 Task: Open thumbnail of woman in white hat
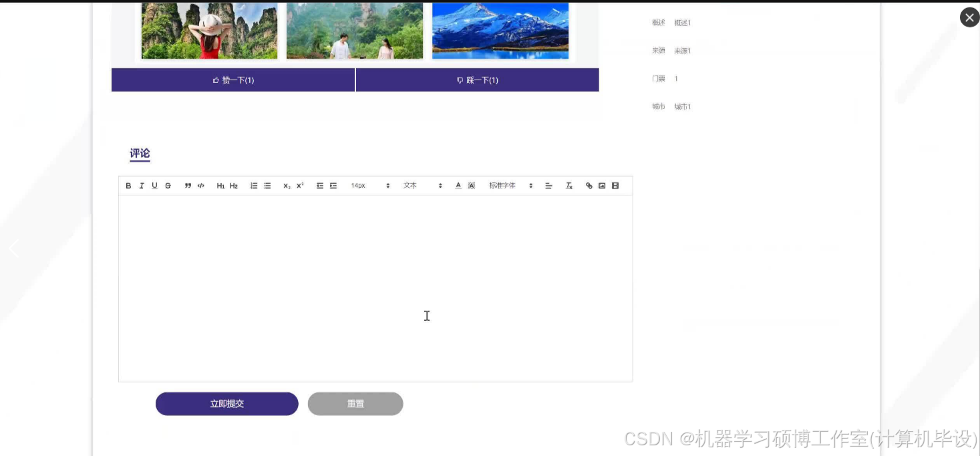tap(209, 31)
